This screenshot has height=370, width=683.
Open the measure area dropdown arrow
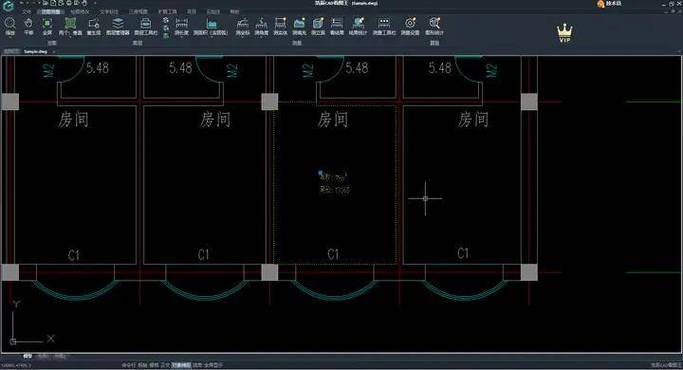[x=211, y=38]
